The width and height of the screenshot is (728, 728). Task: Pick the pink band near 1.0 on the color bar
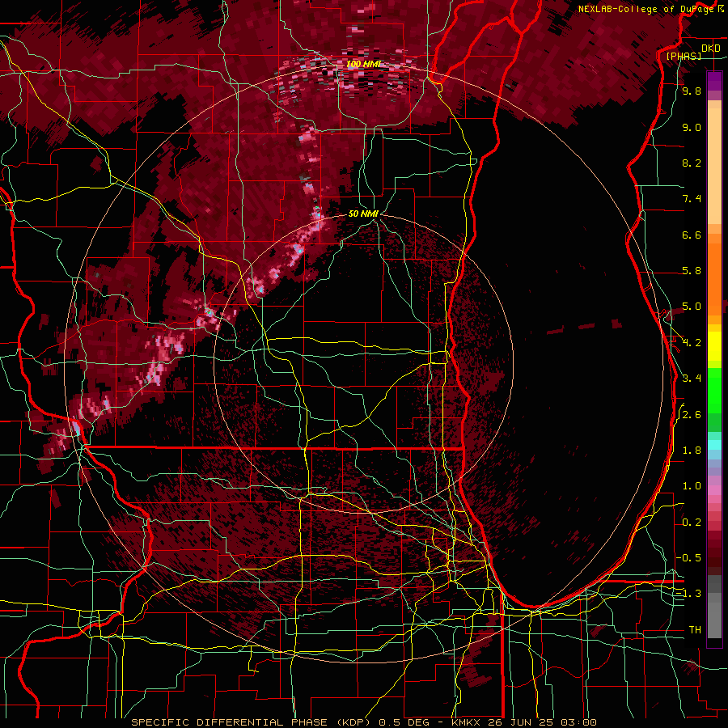click(714, 490)
